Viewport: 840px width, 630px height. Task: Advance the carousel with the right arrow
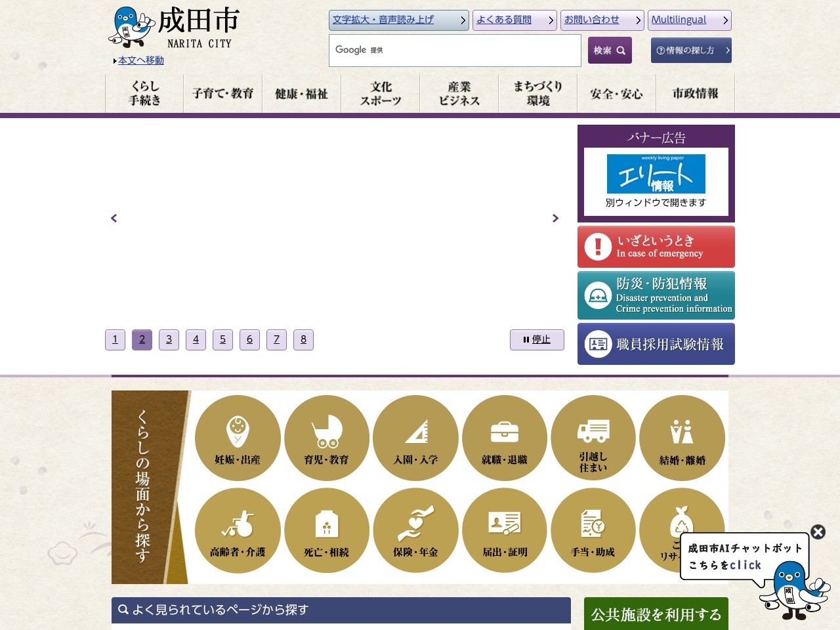tap(555, 218)
